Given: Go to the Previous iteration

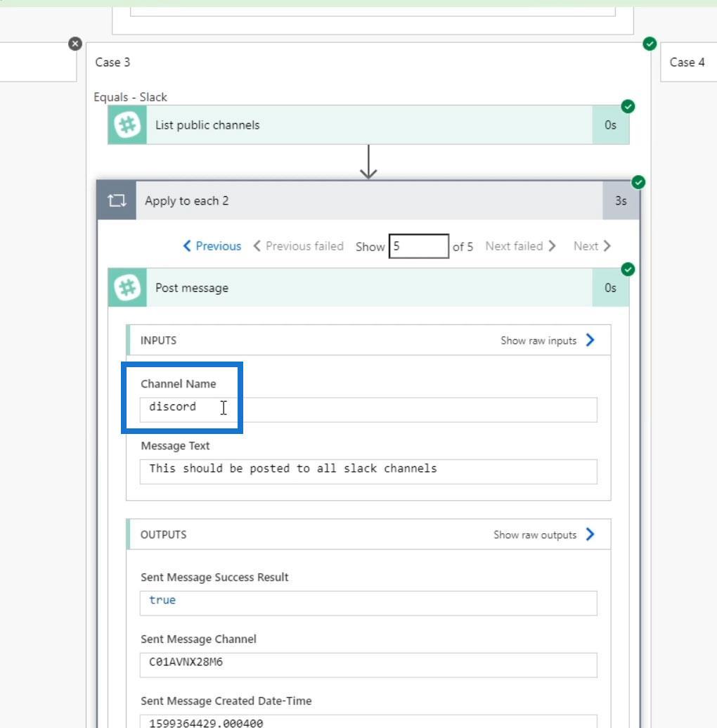Looking at the screenshot, I should [212, 246].
